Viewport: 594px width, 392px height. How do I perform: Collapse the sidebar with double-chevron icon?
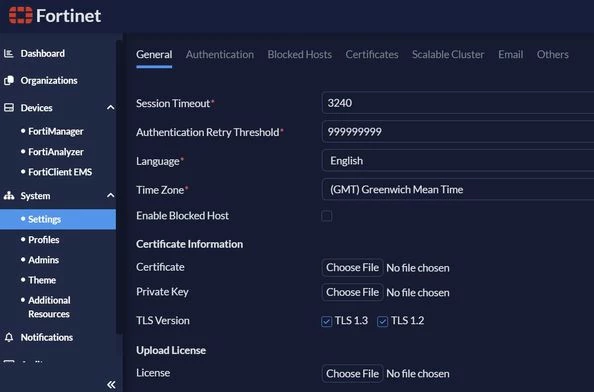[111, 384]
